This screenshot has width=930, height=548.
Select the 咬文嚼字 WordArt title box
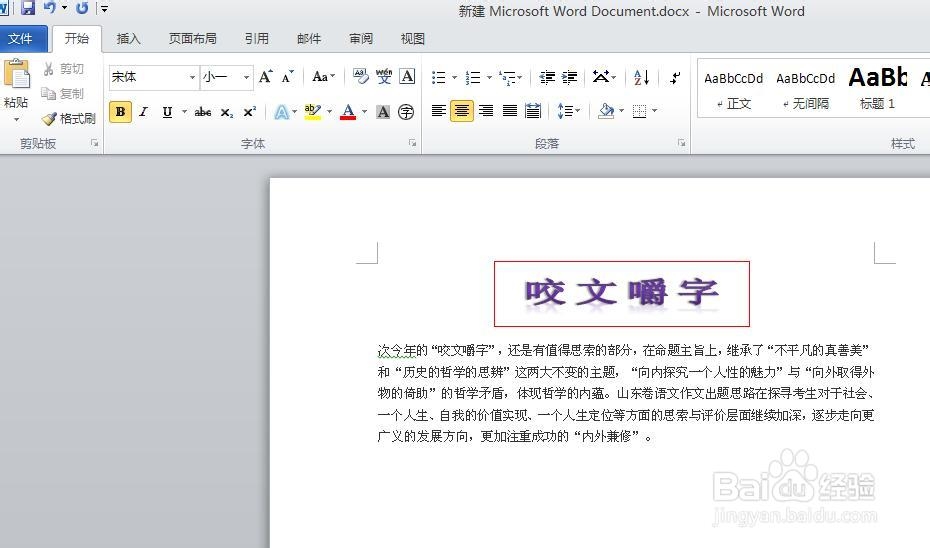point(622,294)
